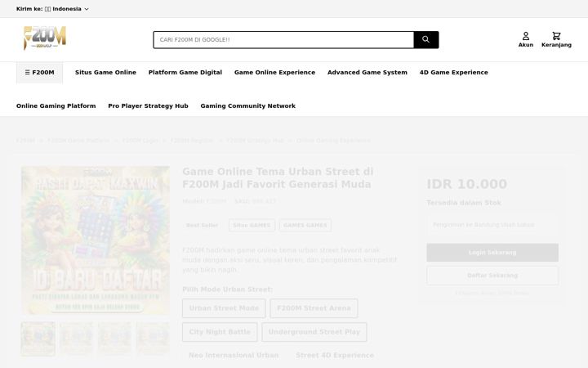
Task: Choose Underground Street Play option
Action: coord(314,332)
